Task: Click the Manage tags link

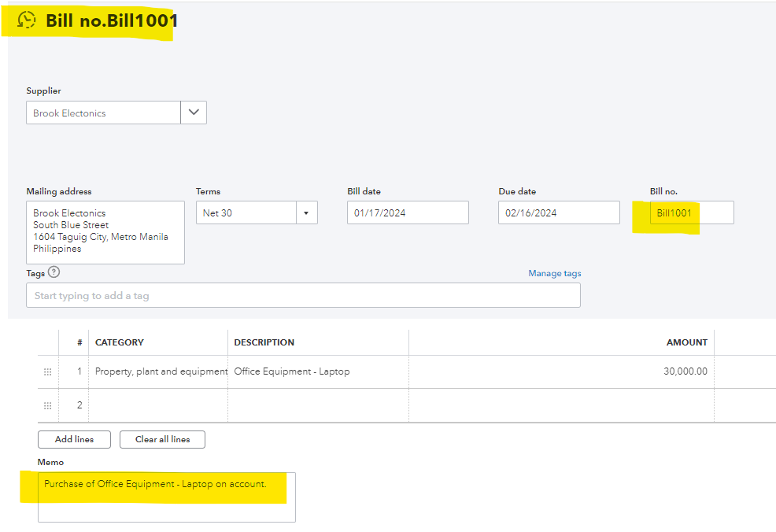Action: (x=555, y=273)
